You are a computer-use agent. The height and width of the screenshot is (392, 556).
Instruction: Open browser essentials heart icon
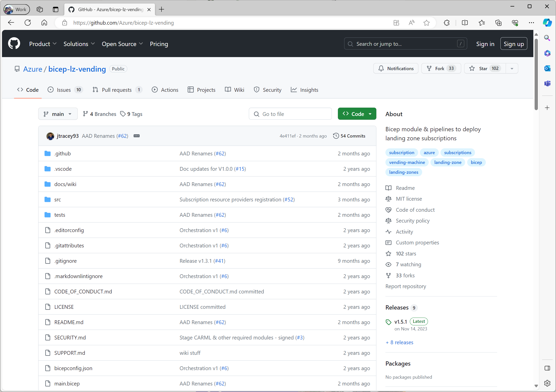tap(515, 23)
